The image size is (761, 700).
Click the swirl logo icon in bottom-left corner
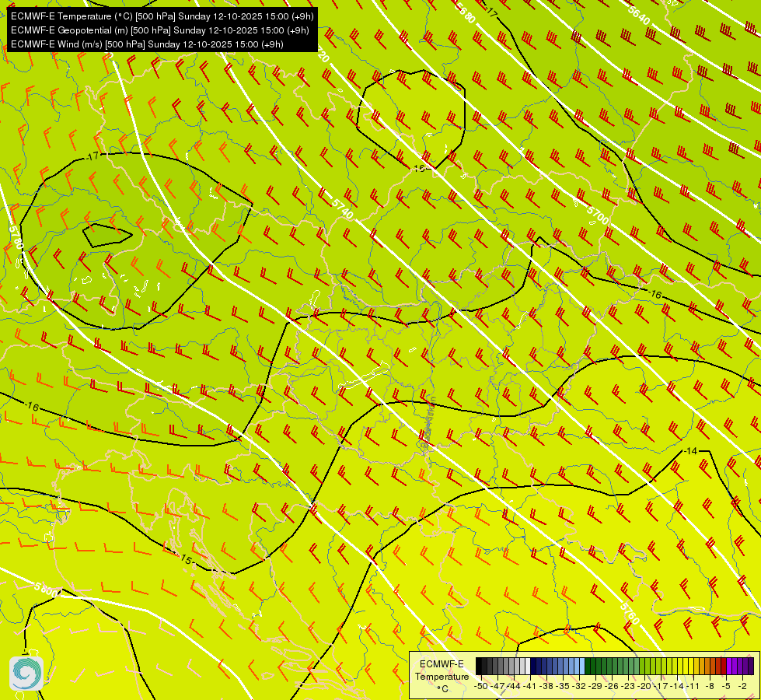[x=26, y=672]
